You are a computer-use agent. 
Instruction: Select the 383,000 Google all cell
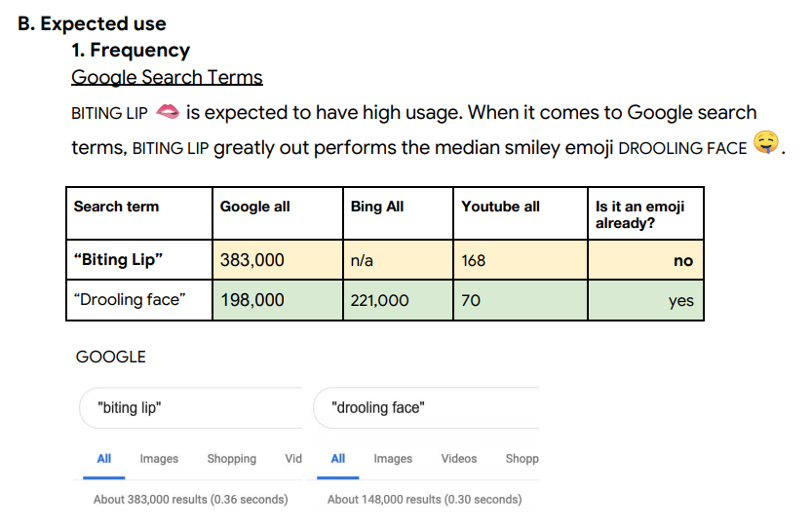278,260
